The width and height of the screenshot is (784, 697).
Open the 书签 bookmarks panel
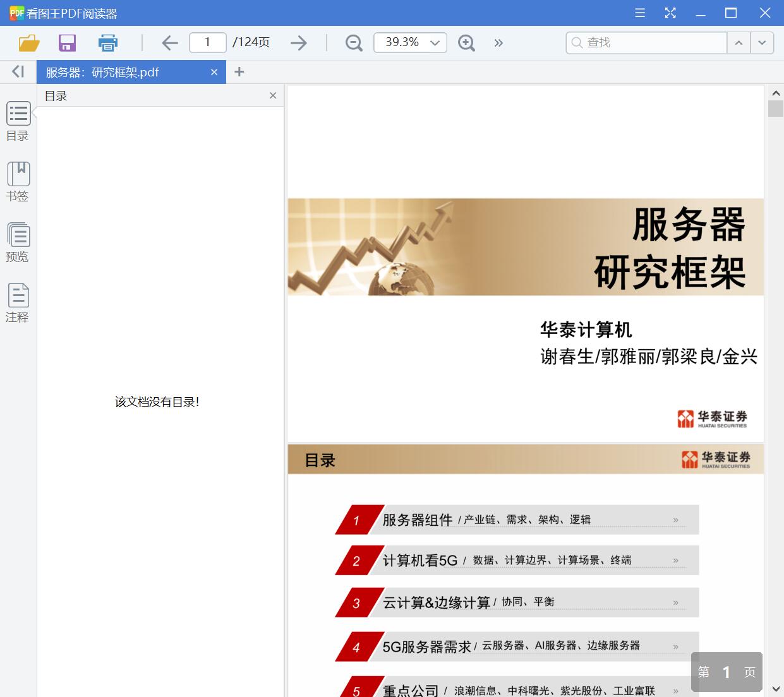18,182
